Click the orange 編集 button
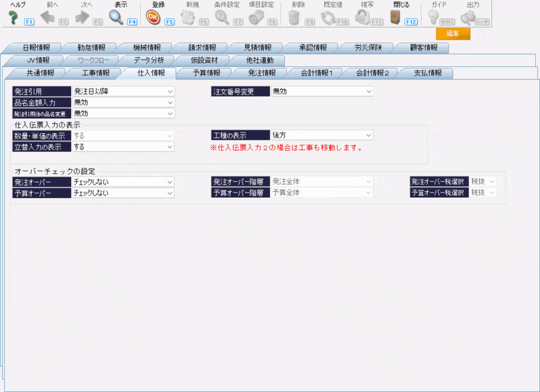Image resolution: width=540 pixels, height=392 pixels. coord(453,34)
